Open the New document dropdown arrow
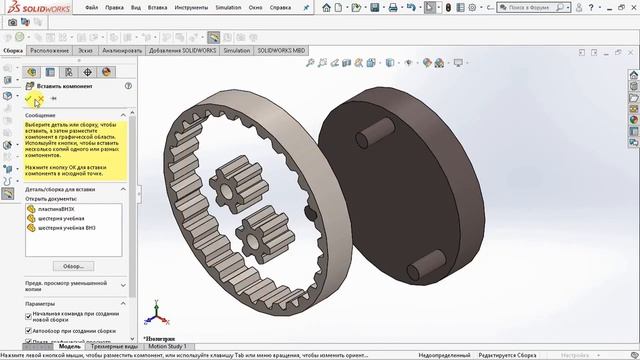Viewport: 640px width, 360px height. coord(347,7)
